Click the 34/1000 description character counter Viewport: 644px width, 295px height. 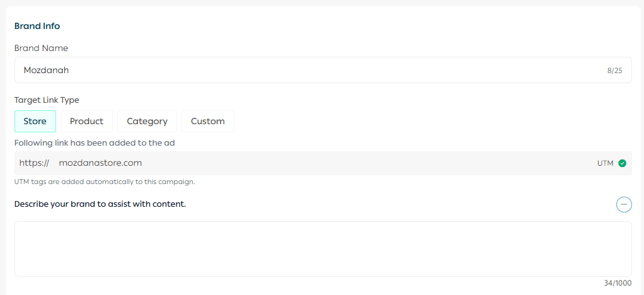(618, 283)
